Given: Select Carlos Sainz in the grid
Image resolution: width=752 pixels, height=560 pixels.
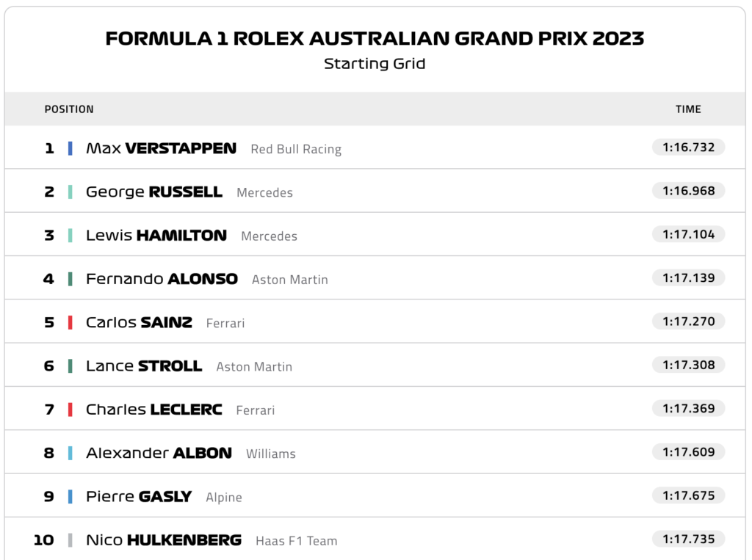Looking at the screenshot, I should tap(139, 322).
